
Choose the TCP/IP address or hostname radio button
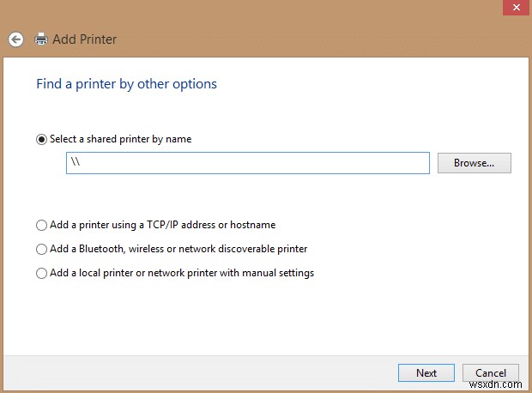pos(41,225)
